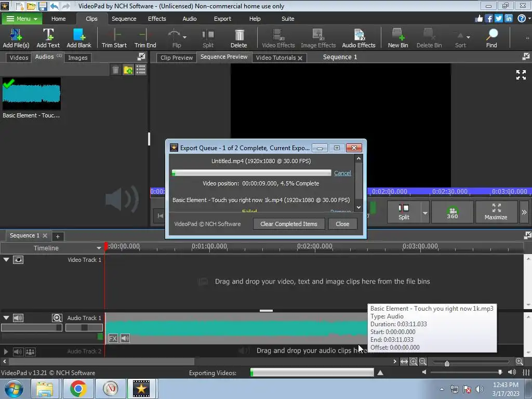
Task: Expand more preview controls chevron
Action: click(524, 212)
